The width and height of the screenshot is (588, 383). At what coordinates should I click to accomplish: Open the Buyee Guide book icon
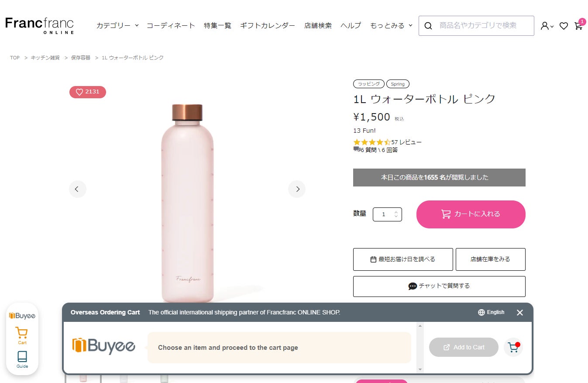(22, 359)
